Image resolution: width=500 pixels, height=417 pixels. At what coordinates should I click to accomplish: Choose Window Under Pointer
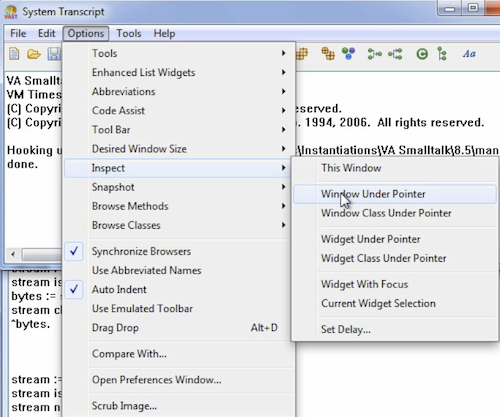point(395,194)
